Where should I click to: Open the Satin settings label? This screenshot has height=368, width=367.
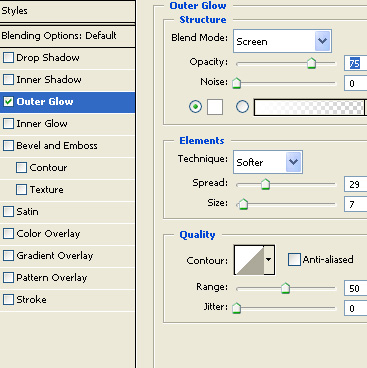pyautogui.click(x=27, y=212)
